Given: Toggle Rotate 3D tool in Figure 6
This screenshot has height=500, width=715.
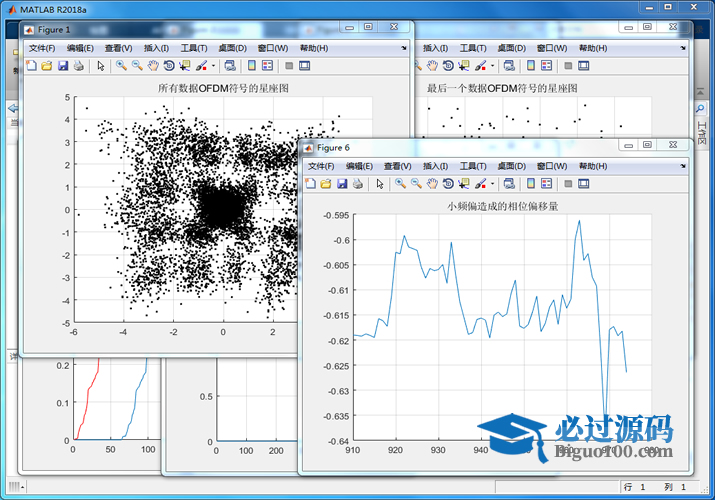Looking at the screenshot, I should 448,184.
